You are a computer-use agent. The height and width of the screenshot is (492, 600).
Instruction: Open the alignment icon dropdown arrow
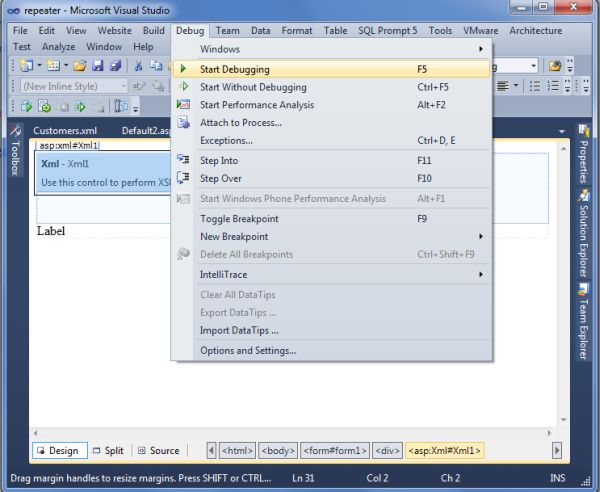(516, 85)
